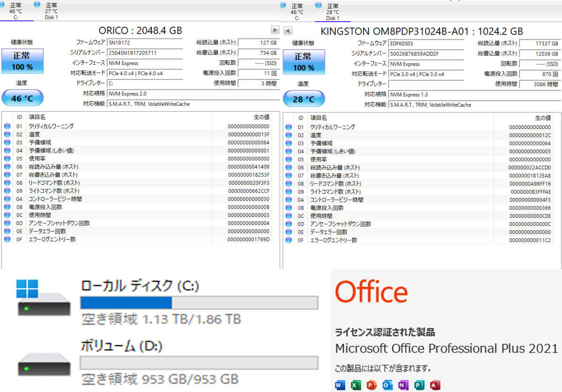562x392 pixels.
Task: Click status orb for 総書き込み量 (ホスト) in KINGSTON list
Action: [288, 175]
